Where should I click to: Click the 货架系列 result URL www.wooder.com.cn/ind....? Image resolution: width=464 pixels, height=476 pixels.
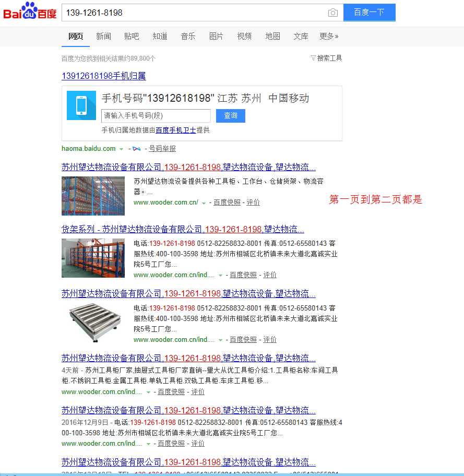coord(174,275)
